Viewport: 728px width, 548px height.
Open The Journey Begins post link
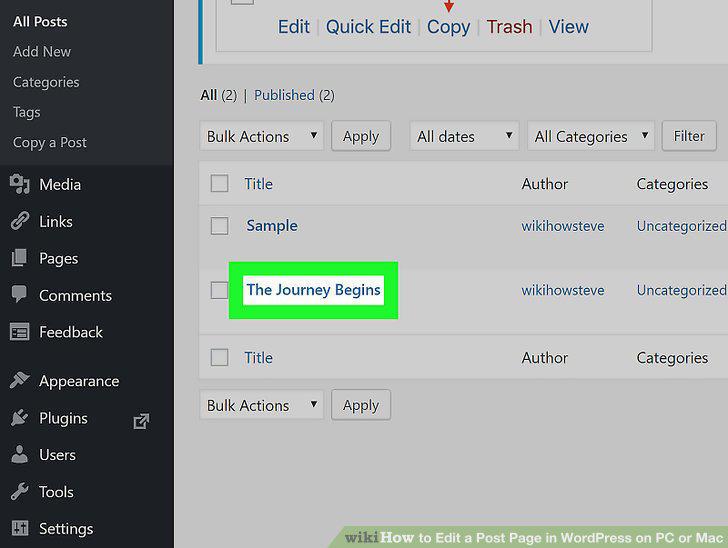click(313, 290)
